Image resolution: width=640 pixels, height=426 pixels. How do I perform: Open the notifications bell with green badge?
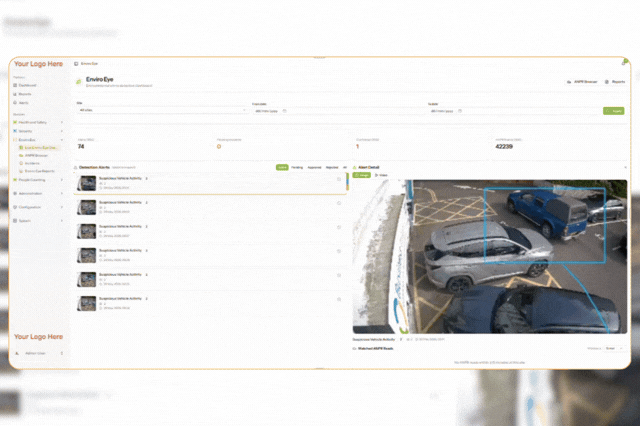624,62
